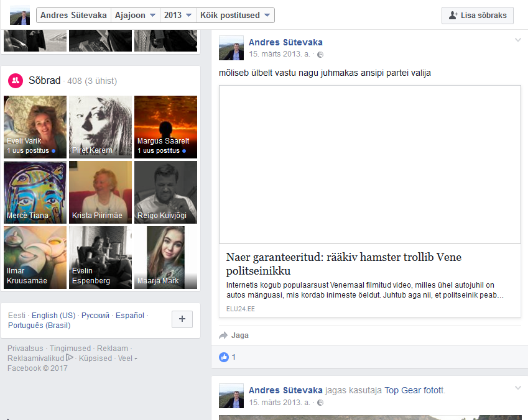Open the Top Gear post's options chevron

(x=518, y=388)
